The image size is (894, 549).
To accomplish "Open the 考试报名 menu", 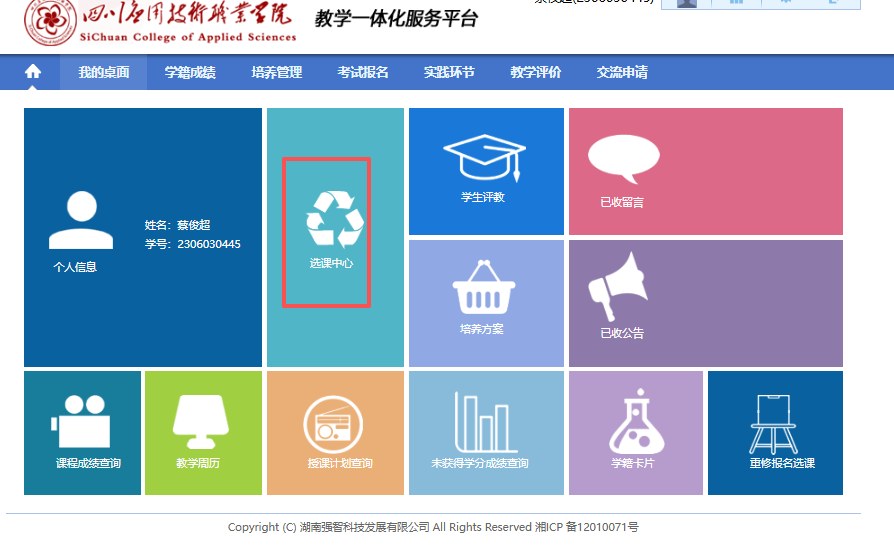I will click(363, 72).
